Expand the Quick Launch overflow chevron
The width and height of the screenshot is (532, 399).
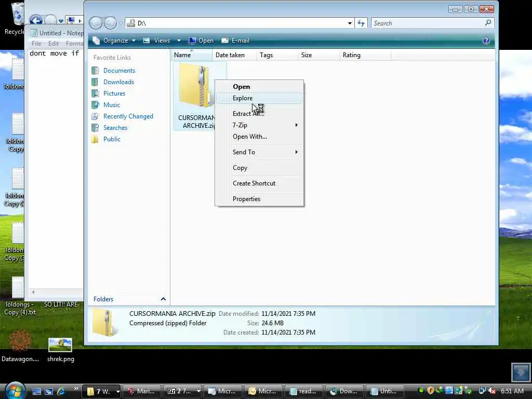(x=76, y=389)
